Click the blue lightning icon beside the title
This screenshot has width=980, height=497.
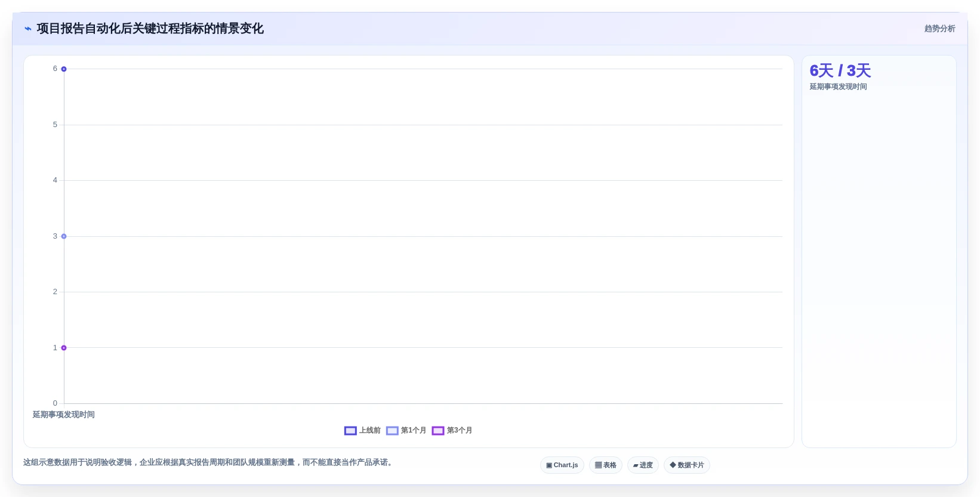(x=28, y=29)
